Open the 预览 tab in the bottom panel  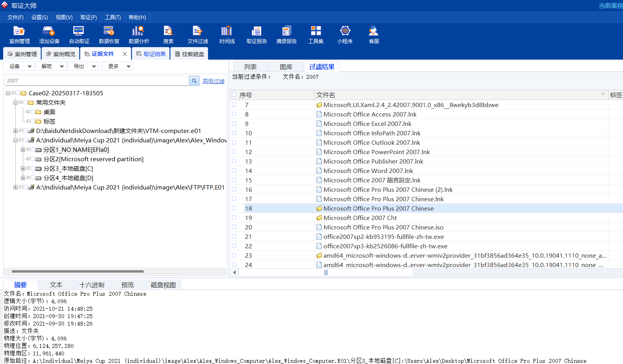[x=128, y=285]
